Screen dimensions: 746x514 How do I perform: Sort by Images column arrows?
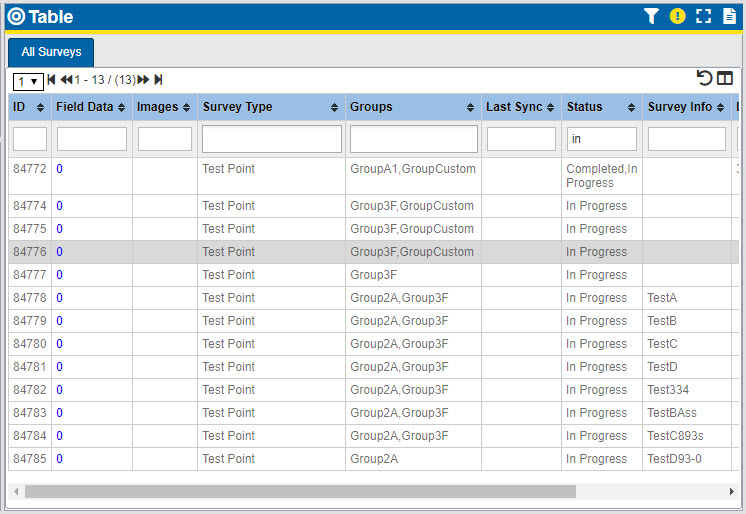click(186, 108)
